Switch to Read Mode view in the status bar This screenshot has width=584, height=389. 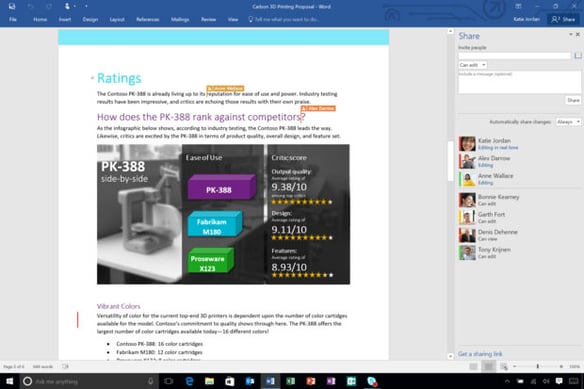pos(473,367)
